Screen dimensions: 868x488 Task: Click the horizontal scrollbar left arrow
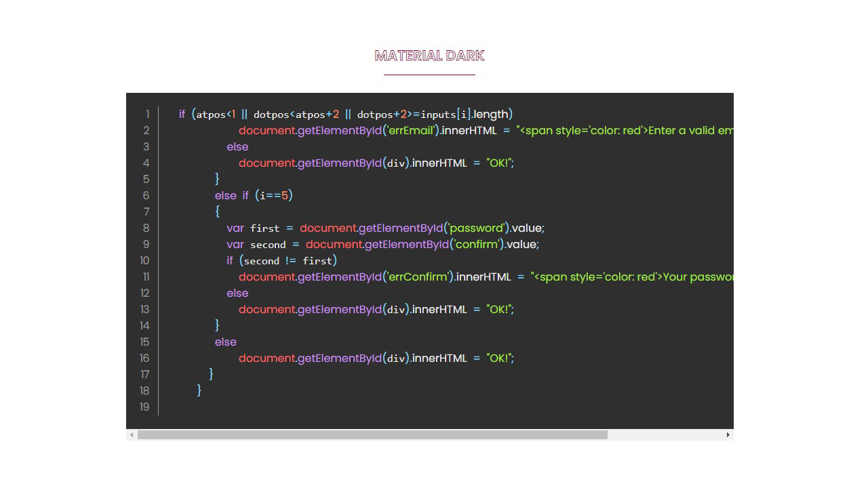[132, 434]
